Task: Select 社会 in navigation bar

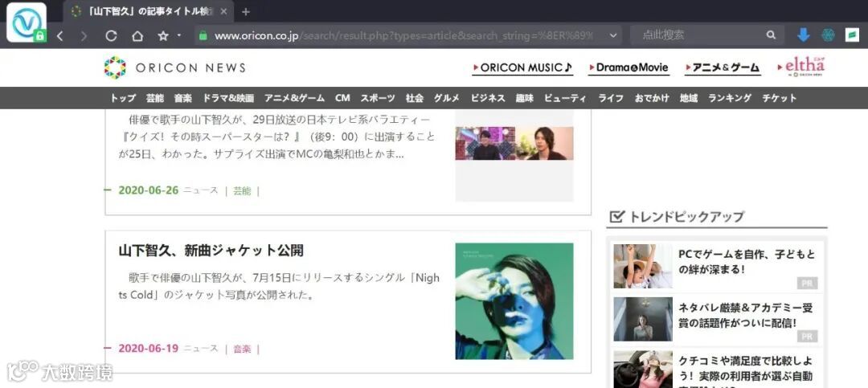Action: point(415,98)
